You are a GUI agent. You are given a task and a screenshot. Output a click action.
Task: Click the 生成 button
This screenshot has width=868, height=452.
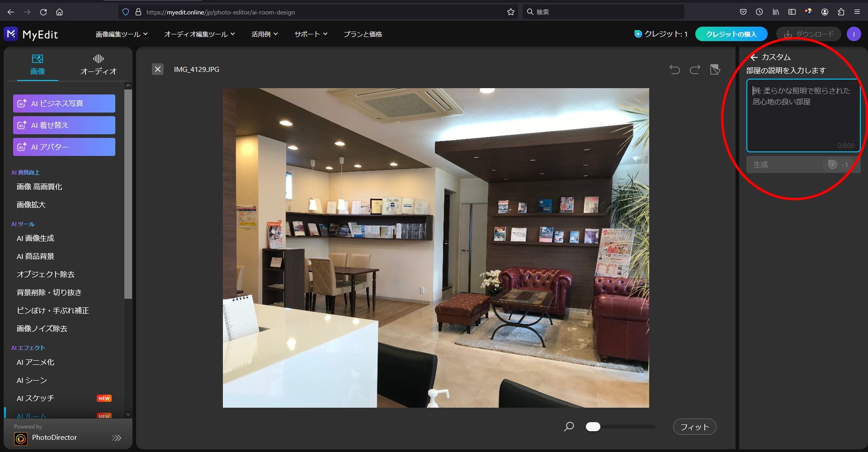click(x=803, y=165)
